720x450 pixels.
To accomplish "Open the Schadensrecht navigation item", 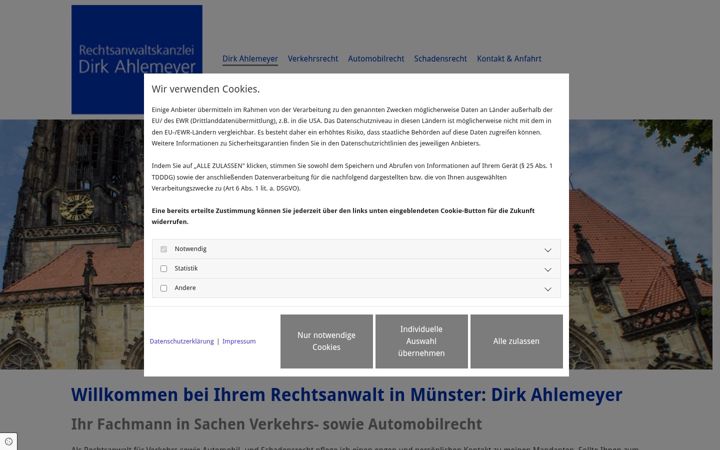I will point(440,59).
